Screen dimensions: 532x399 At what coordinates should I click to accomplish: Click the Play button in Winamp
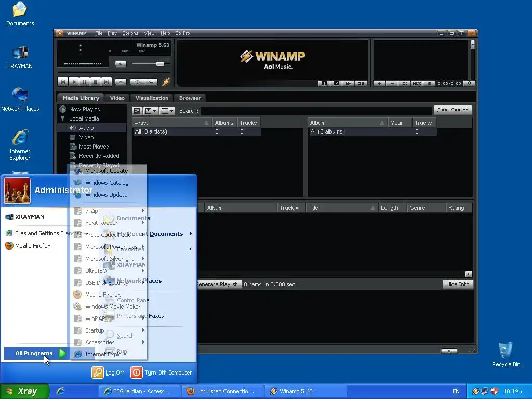pyautogui.click(x=74, y=82)
